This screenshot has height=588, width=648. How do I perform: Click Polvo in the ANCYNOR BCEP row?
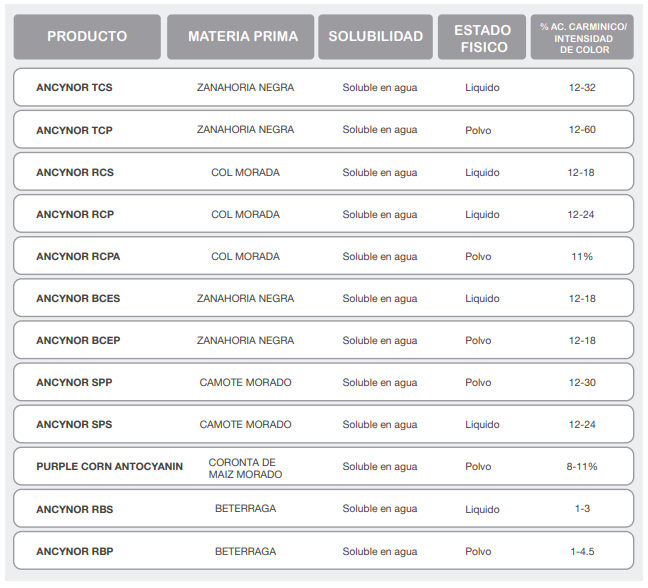(x=478, y=341)
